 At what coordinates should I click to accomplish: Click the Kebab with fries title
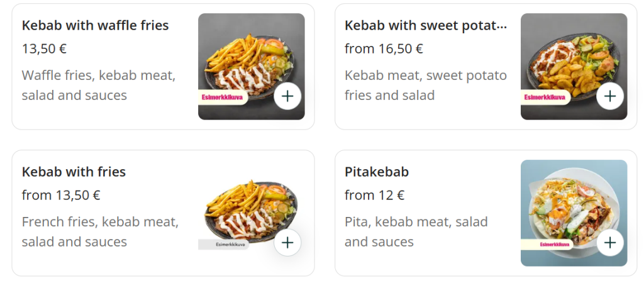(74, 172)
